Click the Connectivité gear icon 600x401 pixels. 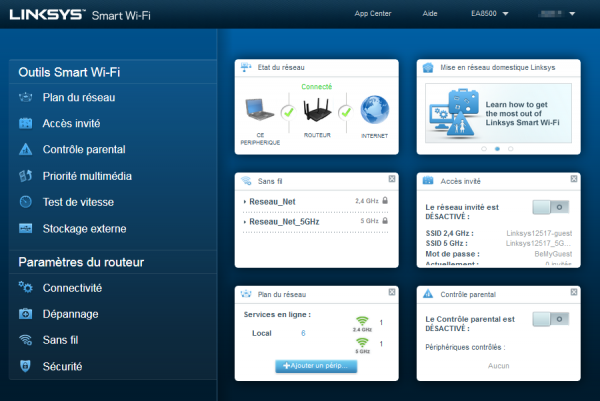[25, 288]
